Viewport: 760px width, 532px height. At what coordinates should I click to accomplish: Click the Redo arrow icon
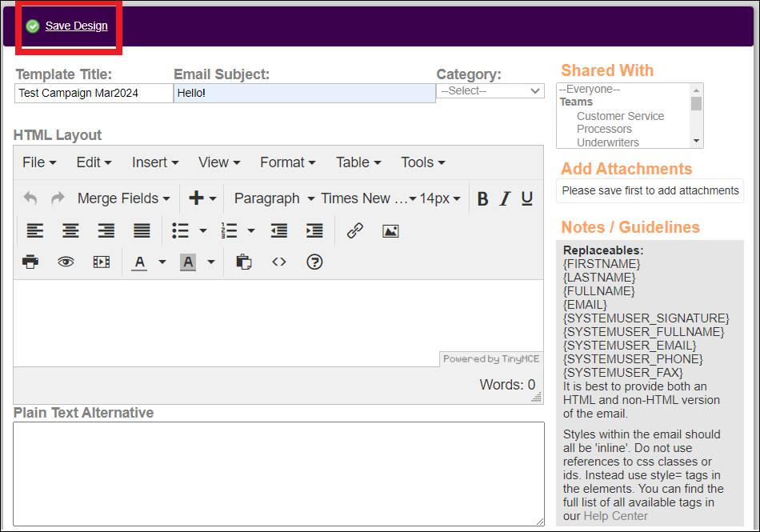[x=58, y=198]
